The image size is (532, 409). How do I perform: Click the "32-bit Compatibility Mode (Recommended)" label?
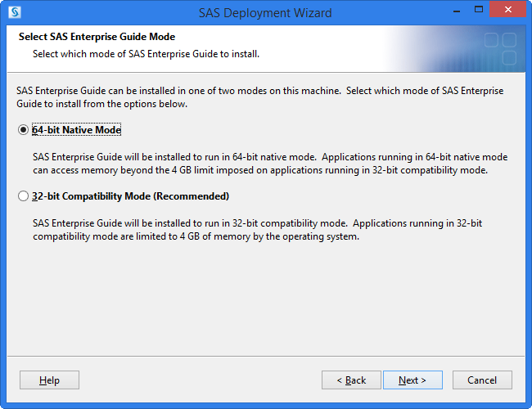click(x=130, y=196)
